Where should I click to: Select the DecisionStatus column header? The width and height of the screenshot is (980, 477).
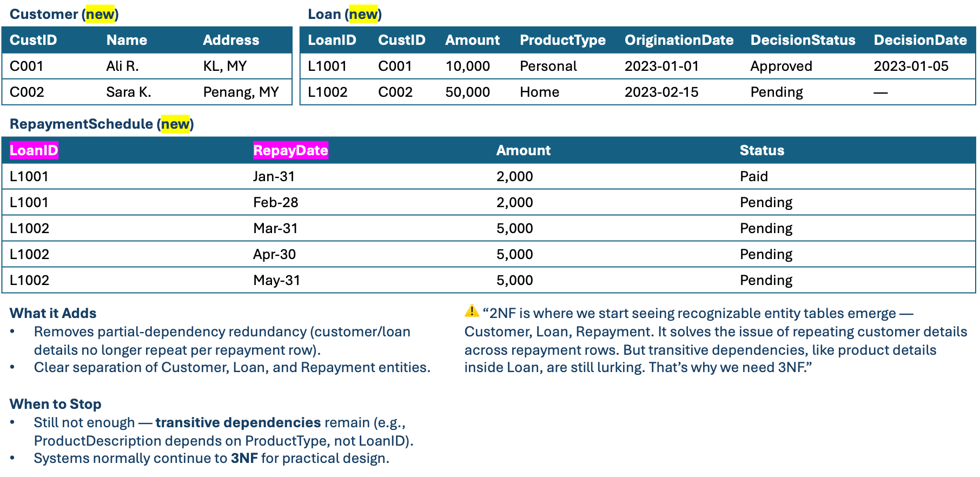click(x=803, y=40)
